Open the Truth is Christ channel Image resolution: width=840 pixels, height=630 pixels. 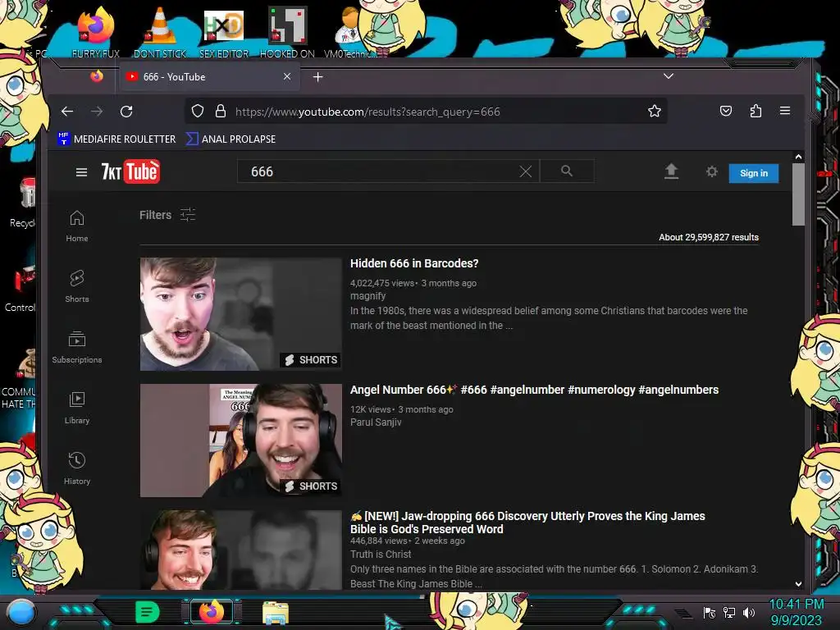pos(381,555)
